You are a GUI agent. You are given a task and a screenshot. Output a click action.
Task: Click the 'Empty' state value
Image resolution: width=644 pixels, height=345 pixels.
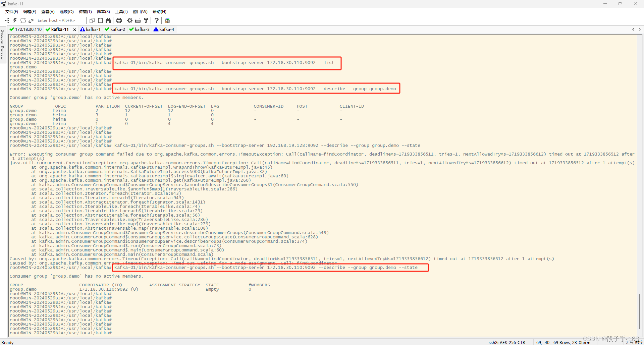[212, 289]
